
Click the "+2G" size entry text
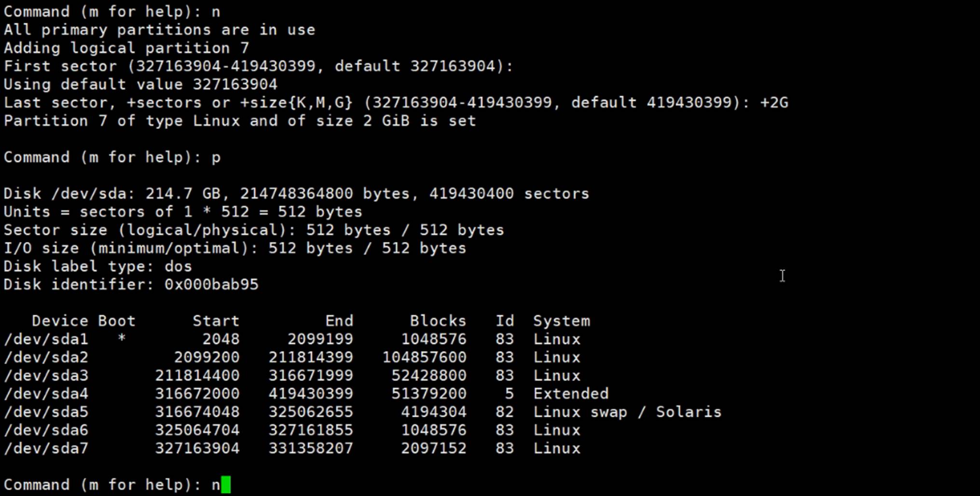(x=774, y=102)
